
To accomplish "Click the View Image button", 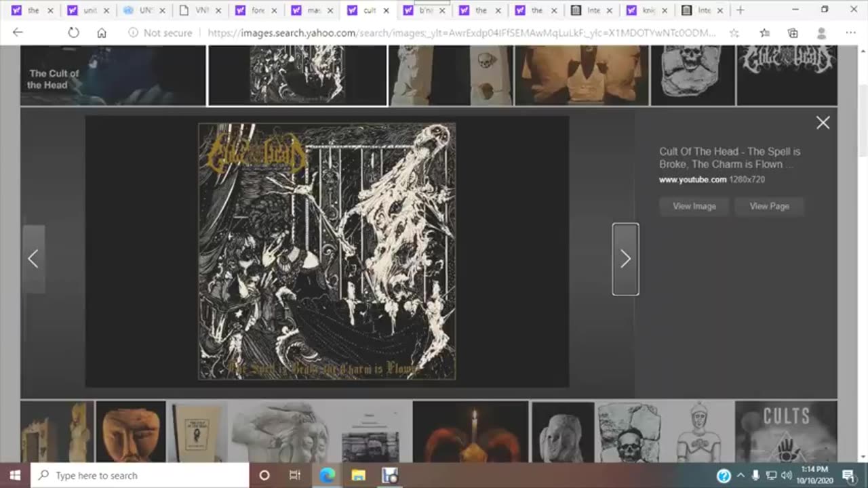I will tap(694, 206).
